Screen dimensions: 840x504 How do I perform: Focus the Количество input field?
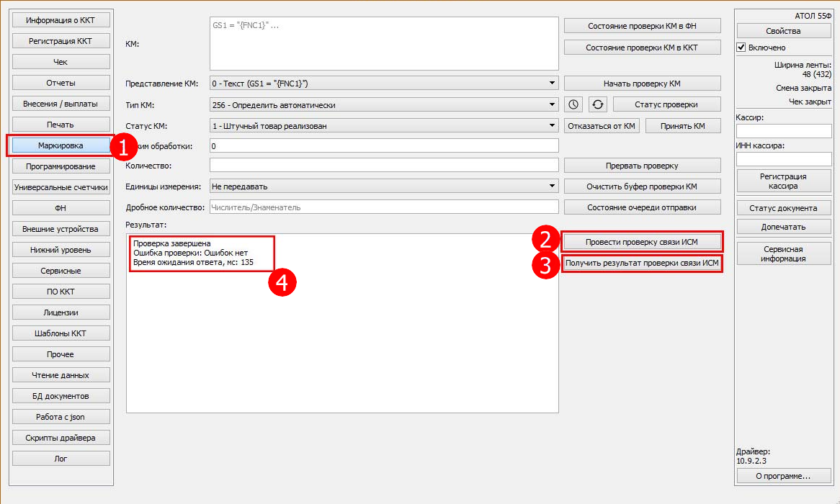pos(384,166)
